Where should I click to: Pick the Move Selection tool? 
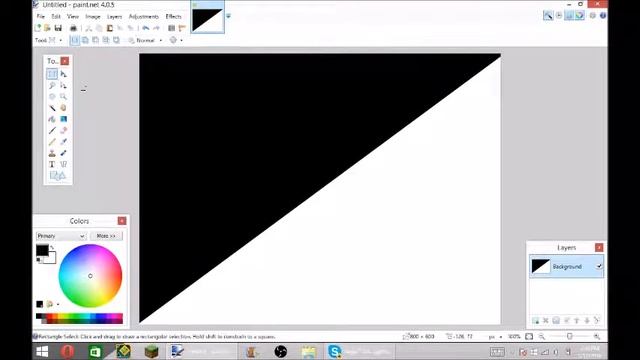[x=63, y=85]
